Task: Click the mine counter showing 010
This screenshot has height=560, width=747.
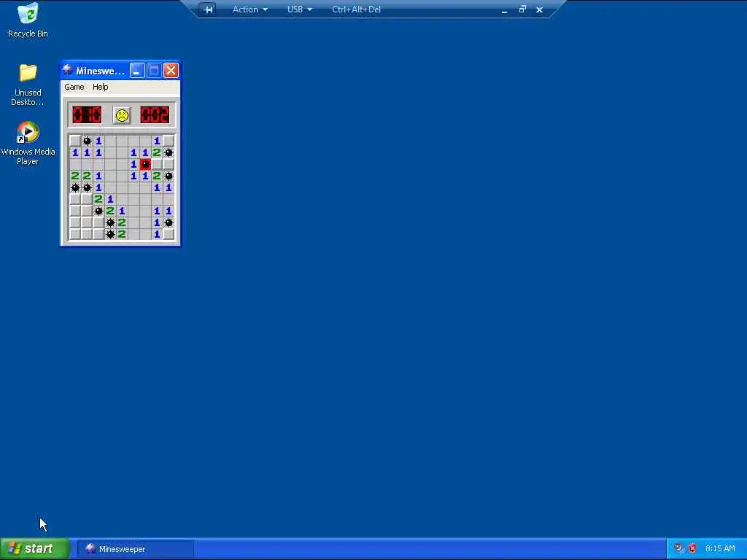Action: (x=87, y=115)
